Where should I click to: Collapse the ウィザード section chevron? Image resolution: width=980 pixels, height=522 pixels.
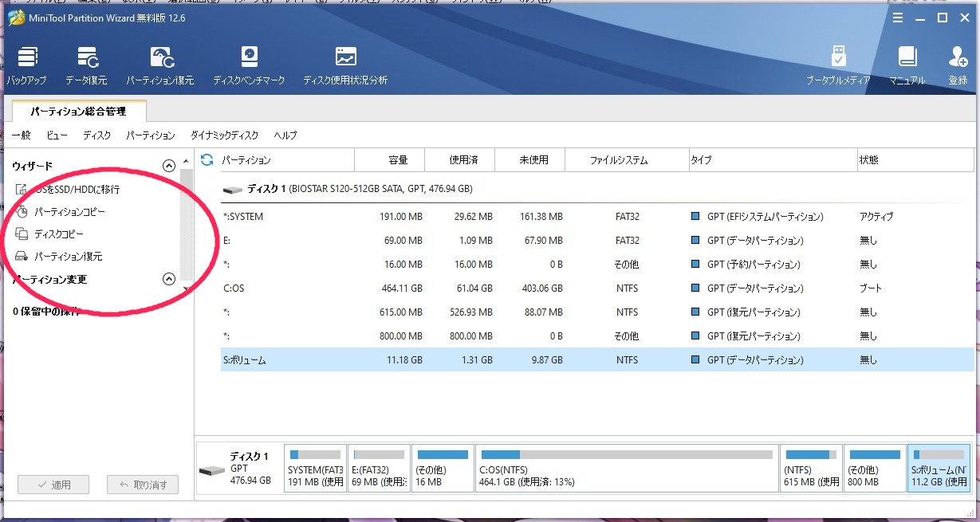coord(168,166)
